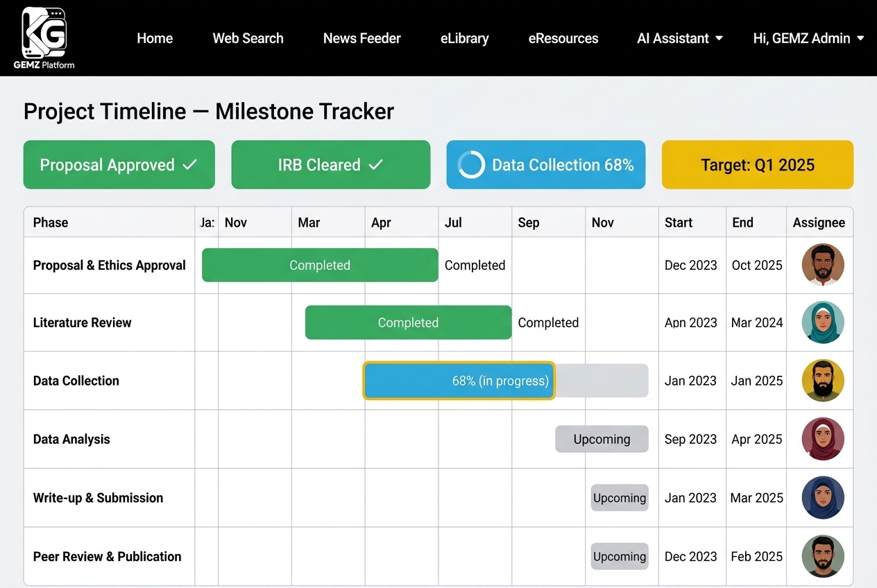
Task: Click Completed text beside Proposal & Ethics bar
Action: (x=475, y=265)
